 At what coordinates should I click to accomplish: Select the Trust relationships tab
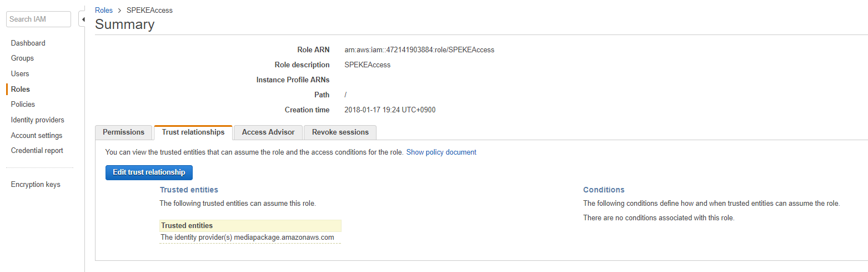click(x=193, y=132)
